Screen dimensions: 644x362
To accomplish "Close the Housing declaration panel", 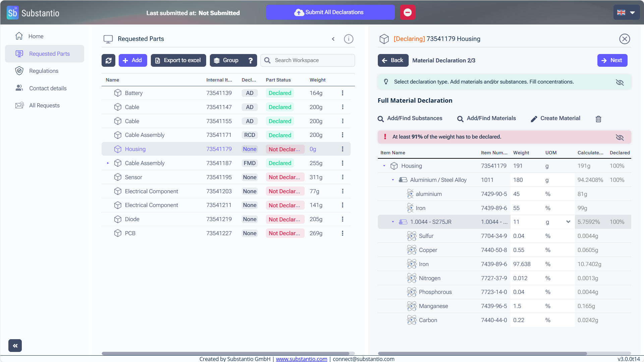I will (624, 39).
